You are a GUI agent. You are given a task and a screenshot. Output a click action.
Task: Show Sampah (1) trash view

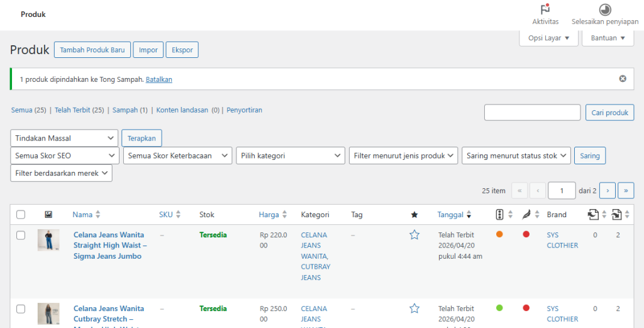coord(130,110)
